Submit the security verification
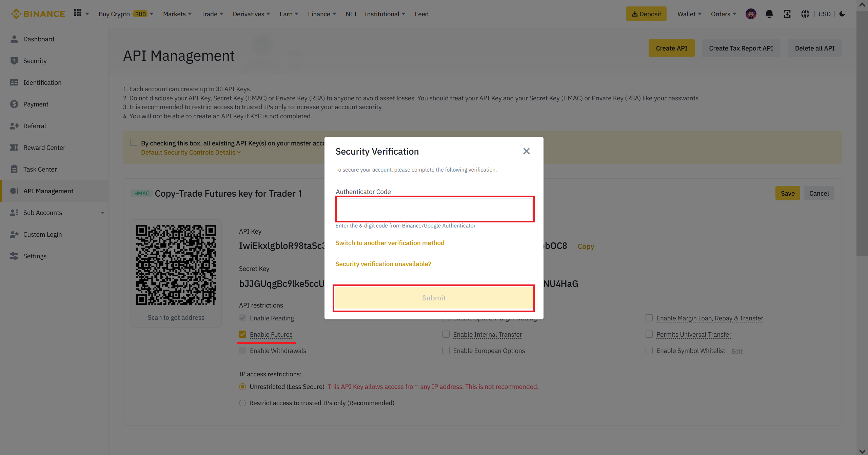Viewport: 868px width, 455px height. coord(434,298)
